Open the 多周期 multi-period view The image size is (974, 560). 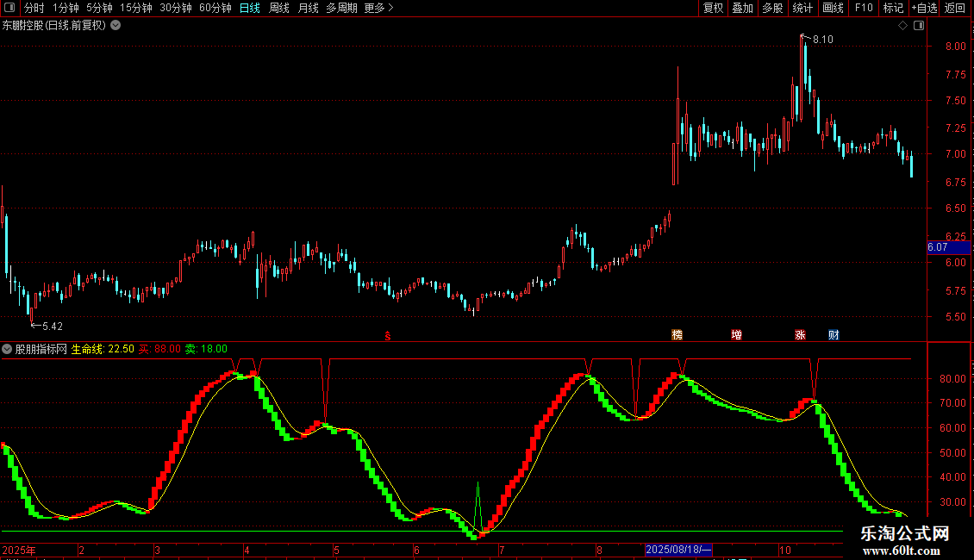pos(341,8)
